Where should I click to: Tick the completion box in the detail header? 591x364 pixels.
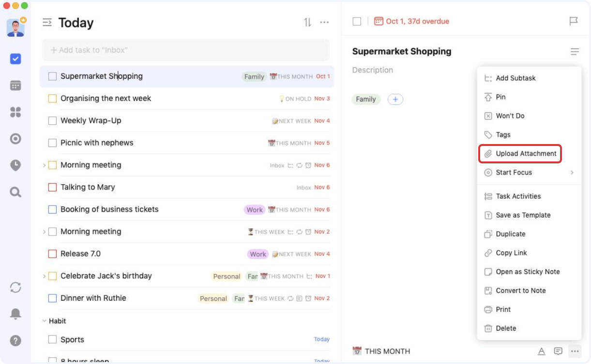pos(357,21)
